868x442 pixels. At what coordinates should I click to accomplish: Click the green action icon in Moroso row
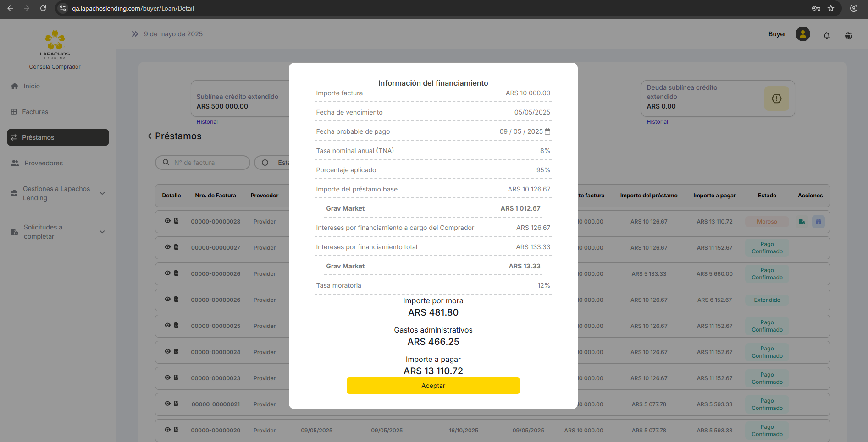click(x=802, y=222)
